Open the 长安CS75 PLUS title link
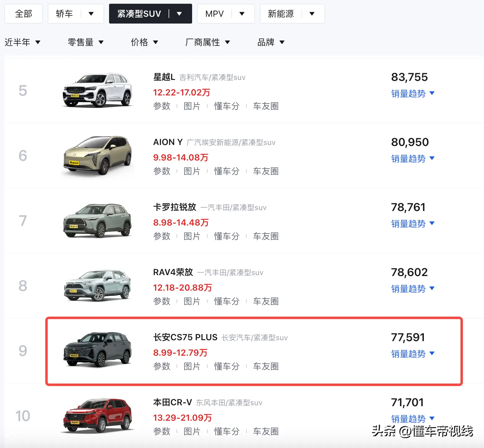 (x=185, y=337)
